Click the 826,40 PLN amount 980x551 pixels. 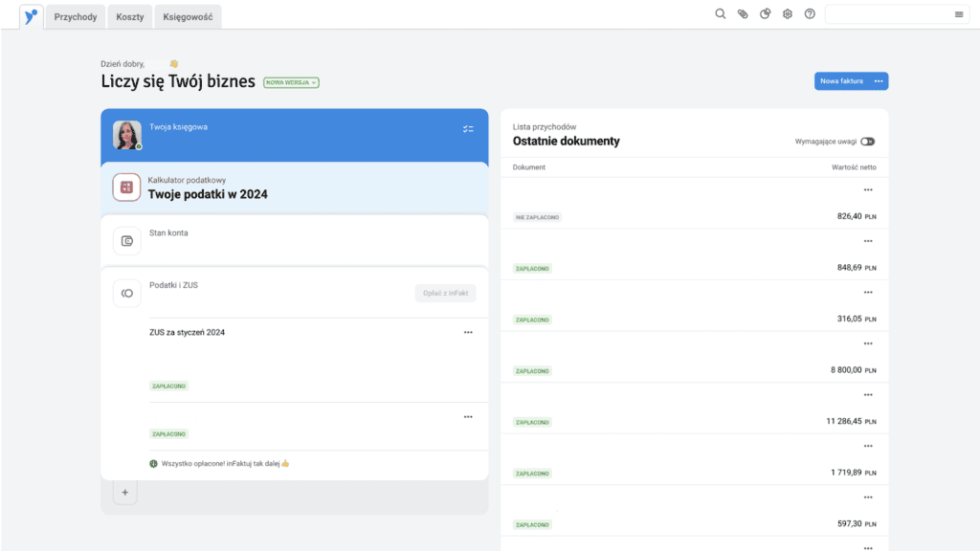point(857,216)
